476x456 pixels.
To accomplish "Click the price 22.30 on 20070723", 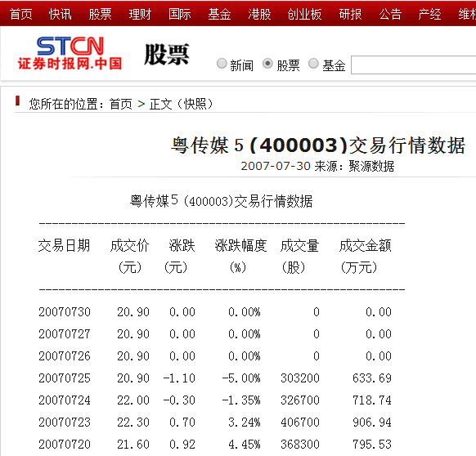I will click(133, 422).
